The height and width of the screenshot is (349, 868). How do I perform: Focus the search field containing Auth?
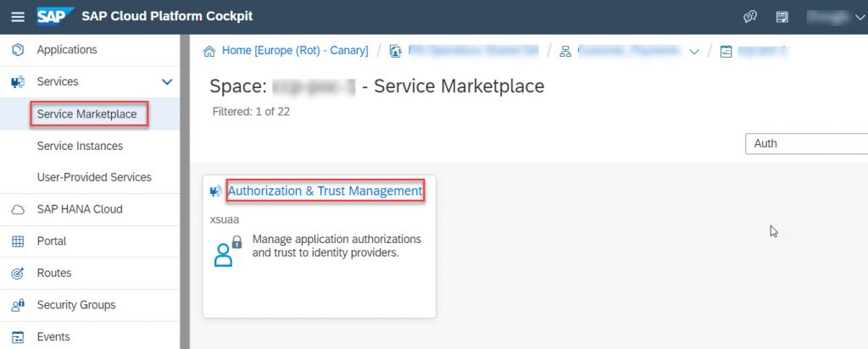tap(807, 144)
